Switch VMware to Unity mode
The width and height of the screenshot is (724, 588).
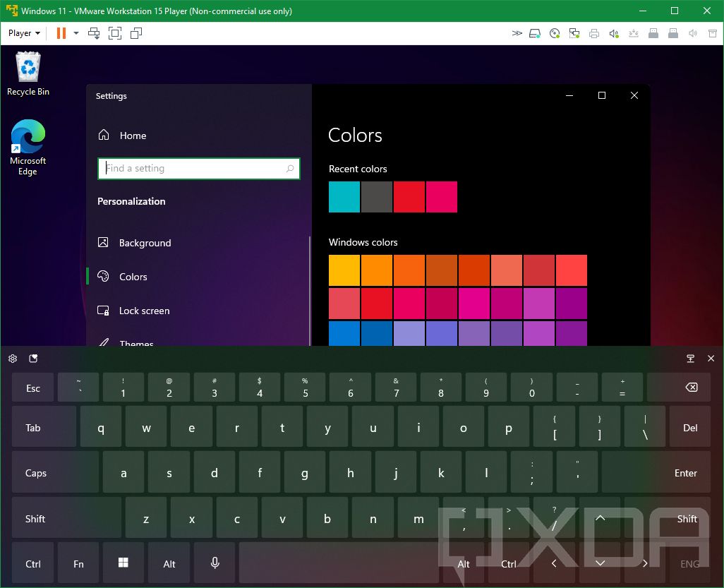(x=136, y=33)
